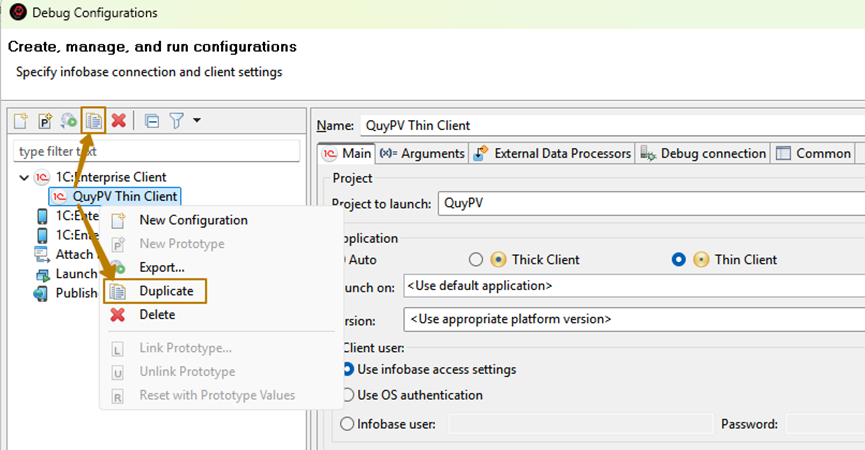Click the New launch configuration toolbar icon
Screen dimensions: 865x450
(x=21, y=121)
